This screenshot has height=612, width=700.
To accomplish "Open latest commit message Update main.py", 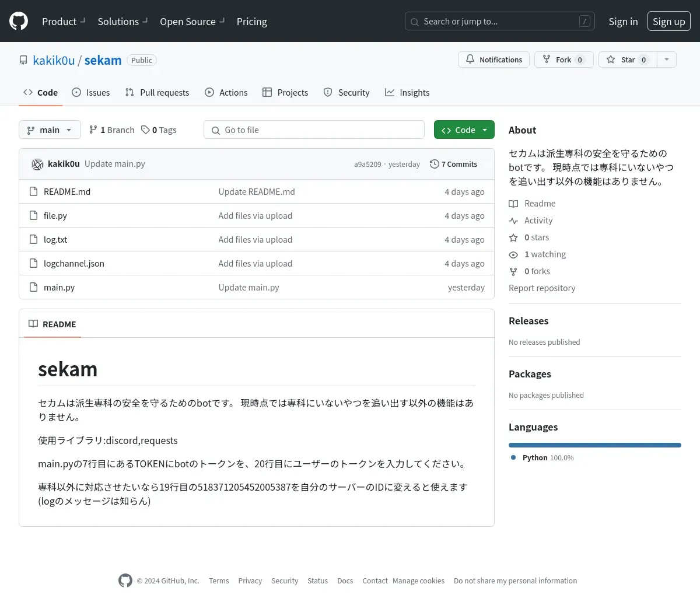I will [115, 164].
